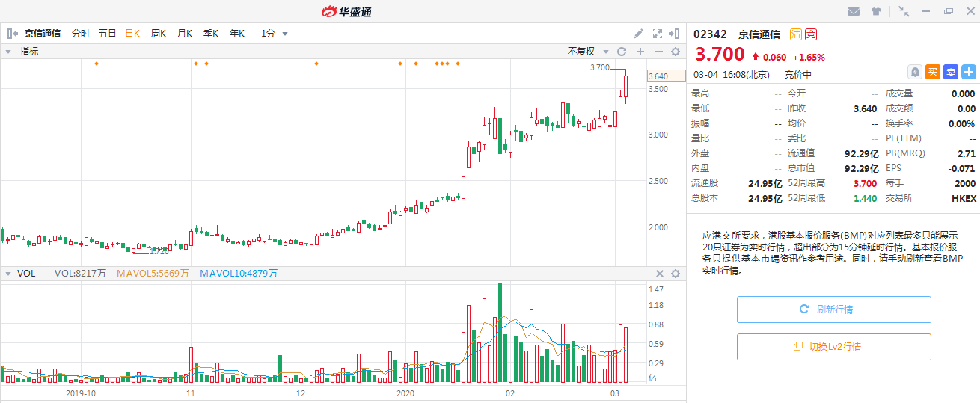Refresh the K-line chart

(621, 52)
